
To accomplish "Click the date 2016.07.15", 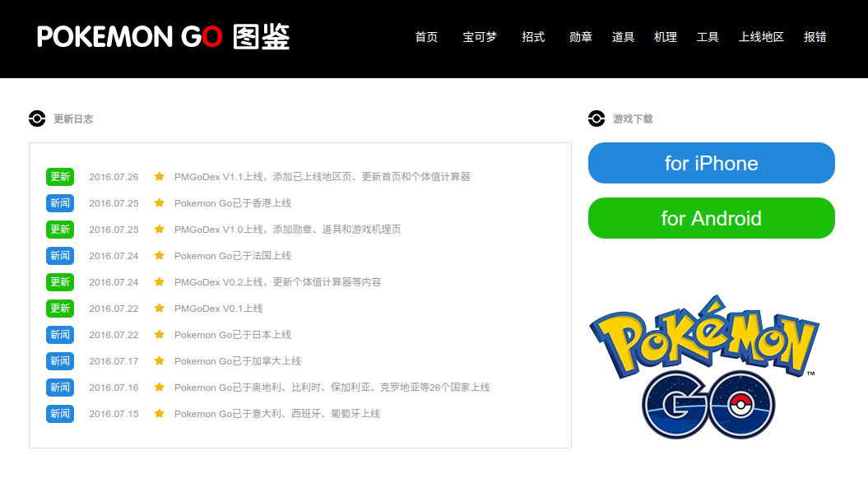I will (114, 414).
